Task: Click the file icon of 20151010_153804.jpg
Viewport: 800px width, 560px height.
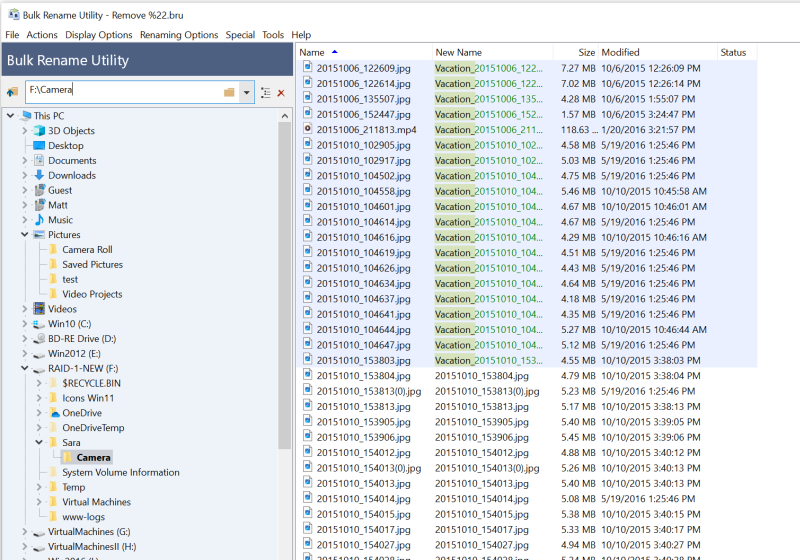Action: click(x=308, y=374)
